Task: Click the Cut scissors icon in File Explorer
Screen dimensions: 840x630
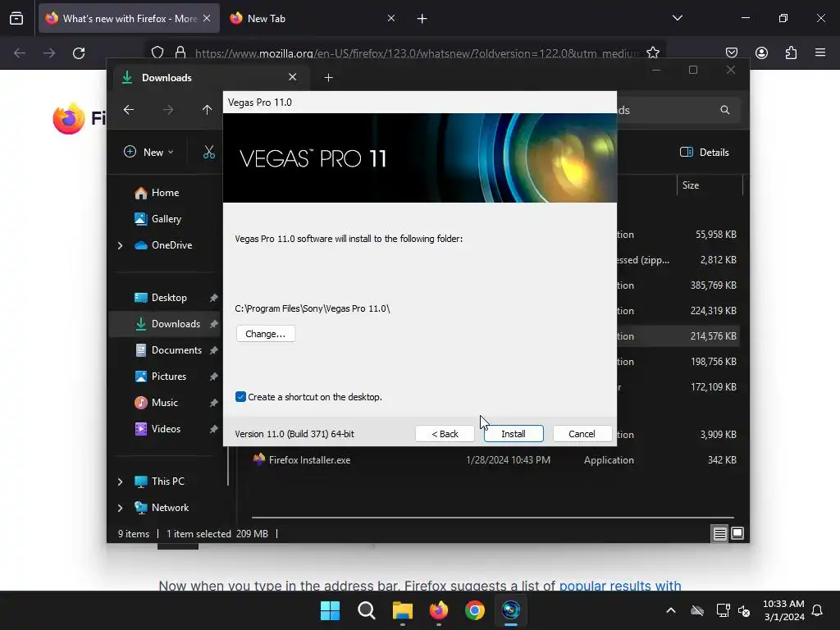Action: 209,152
